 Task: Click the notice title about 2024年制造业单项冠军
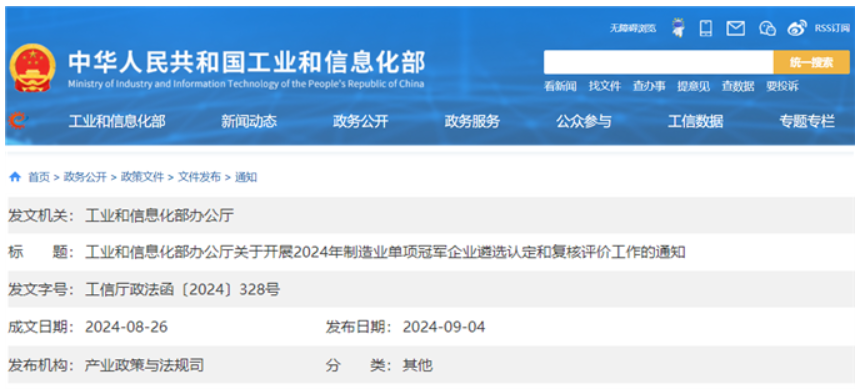pyautogui.click(x=385, y=253)
